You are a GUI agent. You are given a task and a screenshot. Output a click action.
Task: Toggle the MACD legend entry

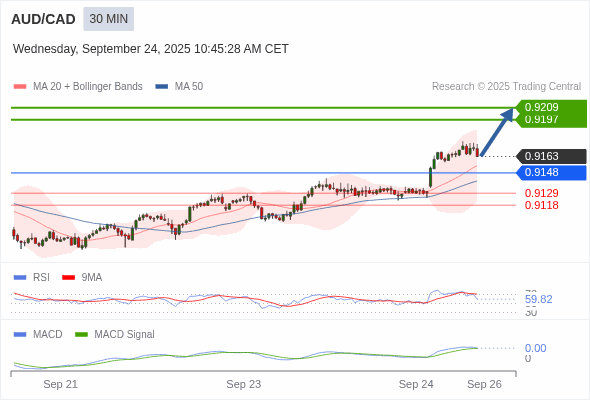click(38, 334)
